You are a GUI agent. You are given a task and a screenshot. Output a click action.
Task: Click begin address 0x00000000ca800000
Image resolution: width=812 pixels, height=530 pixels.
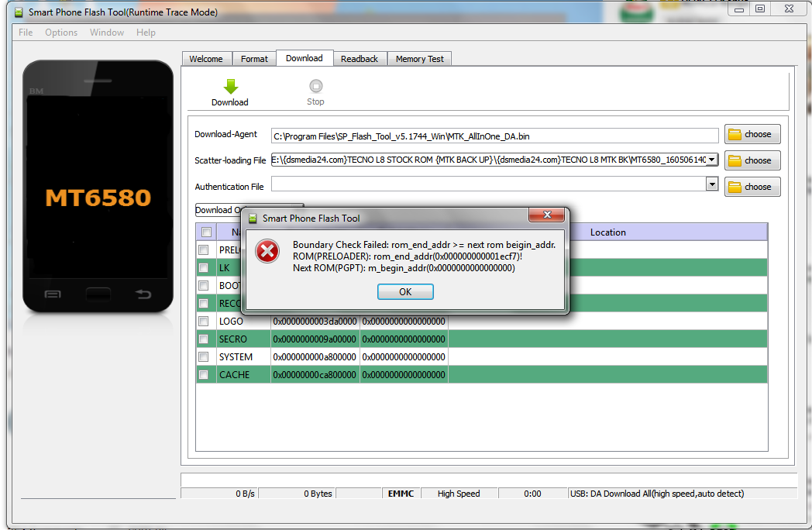(315, 374)
